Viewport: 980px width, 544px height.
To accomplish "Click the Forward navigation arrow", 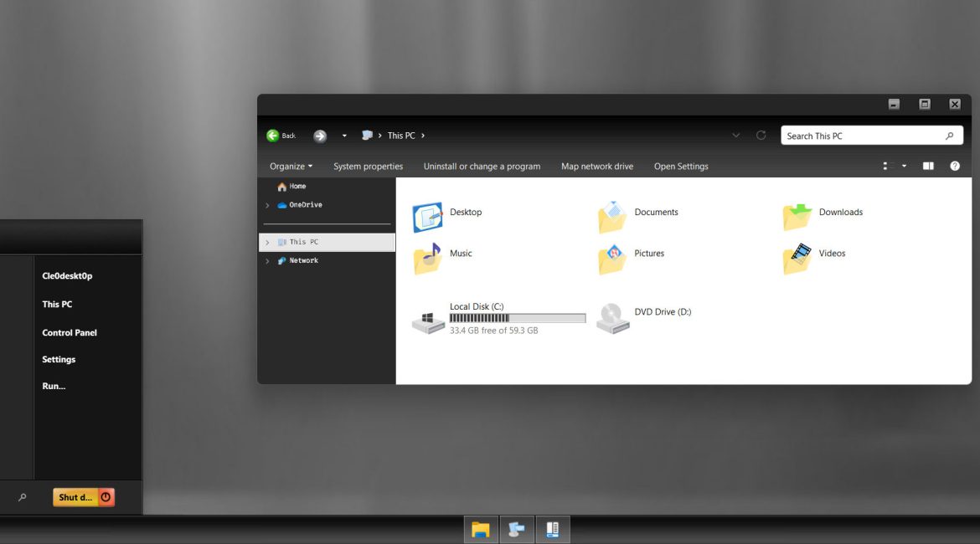I will 320,136.
